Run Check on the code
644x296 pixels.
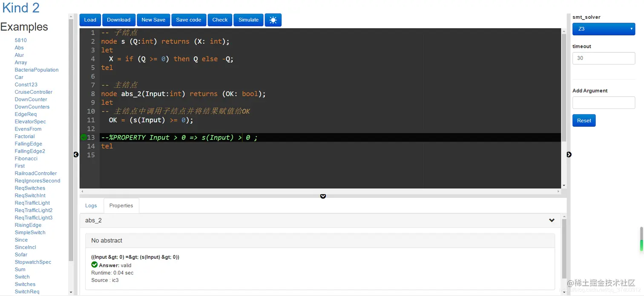220,20
